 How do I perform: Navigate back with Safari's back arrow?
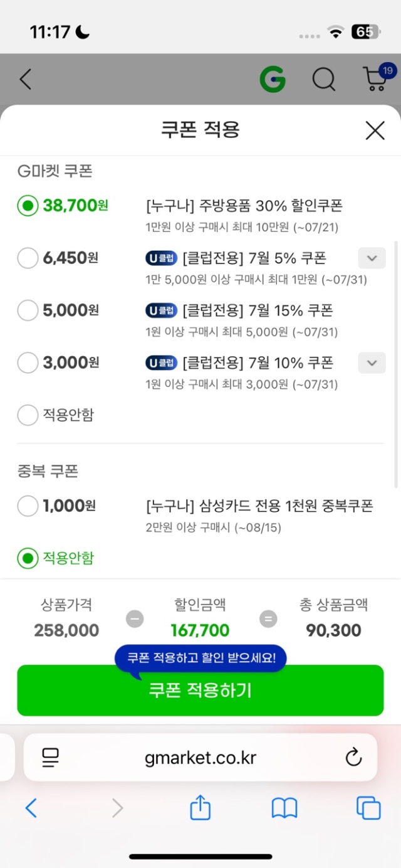tap(31, 808)
